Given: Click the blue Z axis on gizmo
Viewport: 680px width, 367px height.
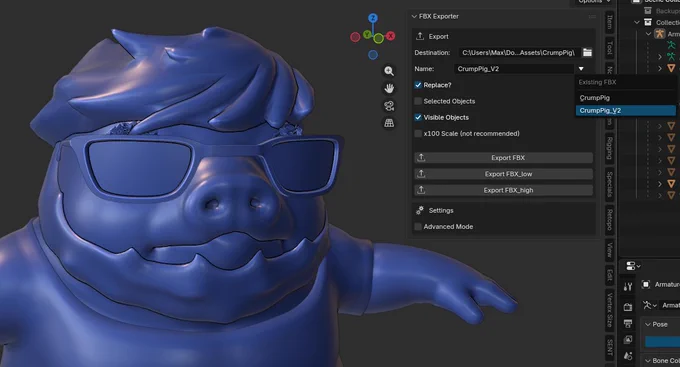Looking at the screenshot, I should (x=373, y=18).
